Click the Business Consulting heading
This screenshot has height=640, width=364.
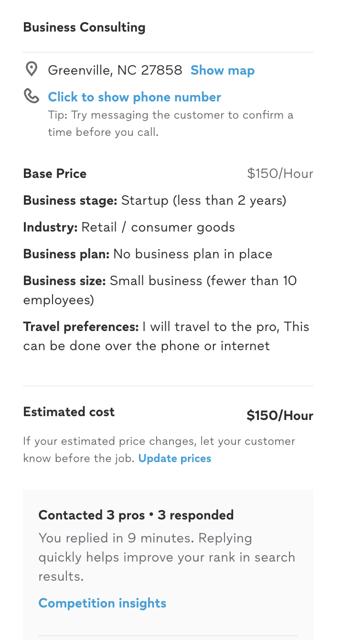click(x=84, y=27)
